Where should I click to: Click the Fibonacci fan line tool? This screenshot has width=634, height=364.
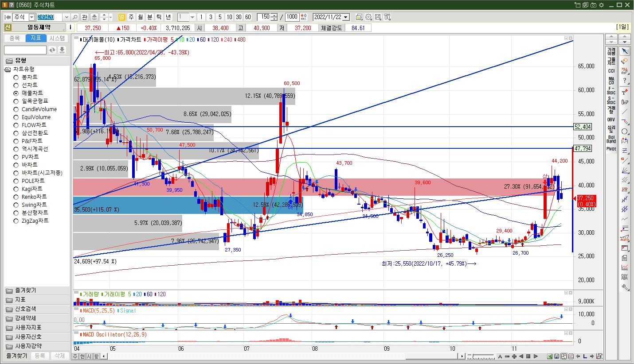pos(625,170)
